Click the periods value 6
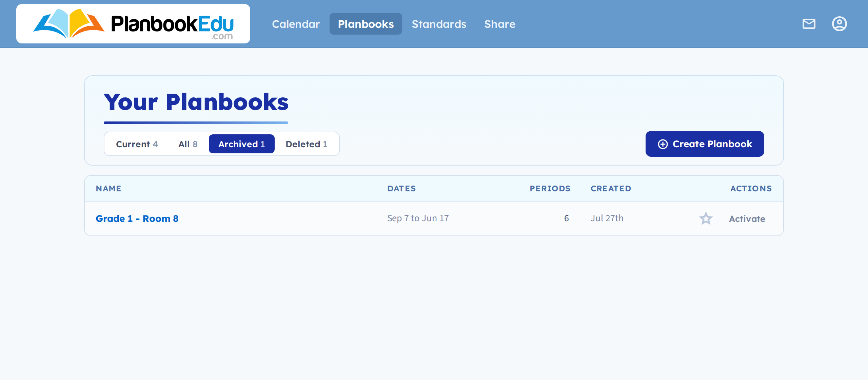This screenshot has width=868, height=380. point(566,218)
